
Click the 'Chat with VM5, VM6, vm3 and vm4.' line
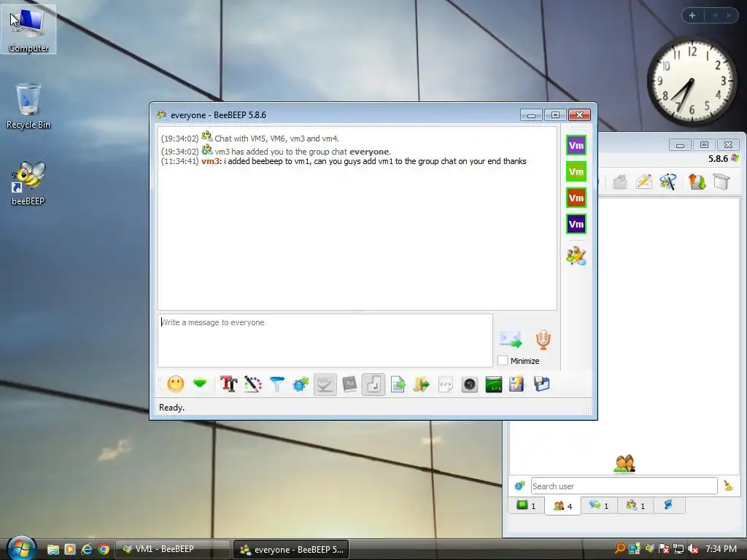276,139
